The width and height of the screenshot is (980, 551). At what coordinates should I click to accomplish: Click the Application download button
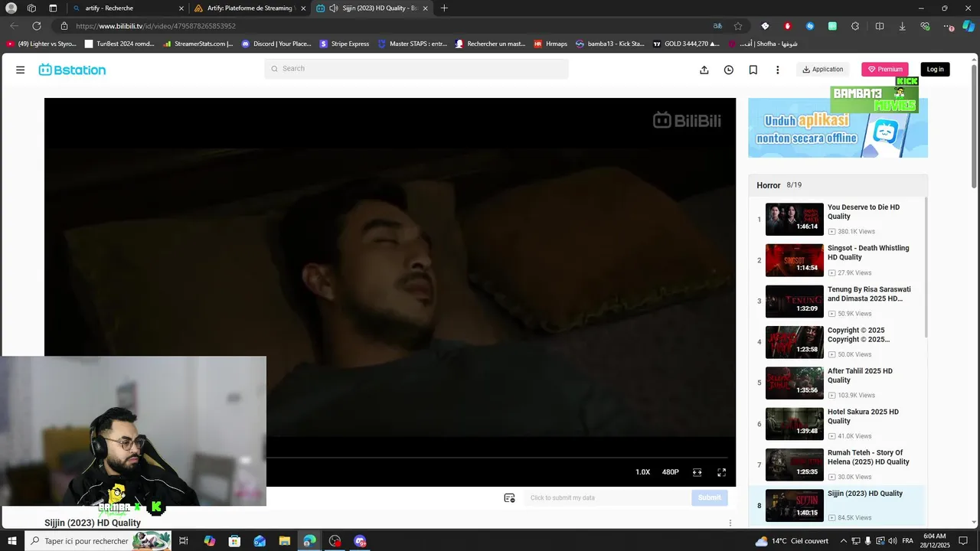pyautogui.click(x=823, y=70)
